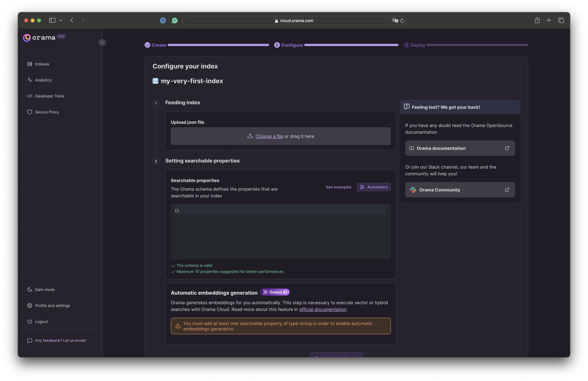
Task: Show tab overview icon
Action: [x=561, y=20]
